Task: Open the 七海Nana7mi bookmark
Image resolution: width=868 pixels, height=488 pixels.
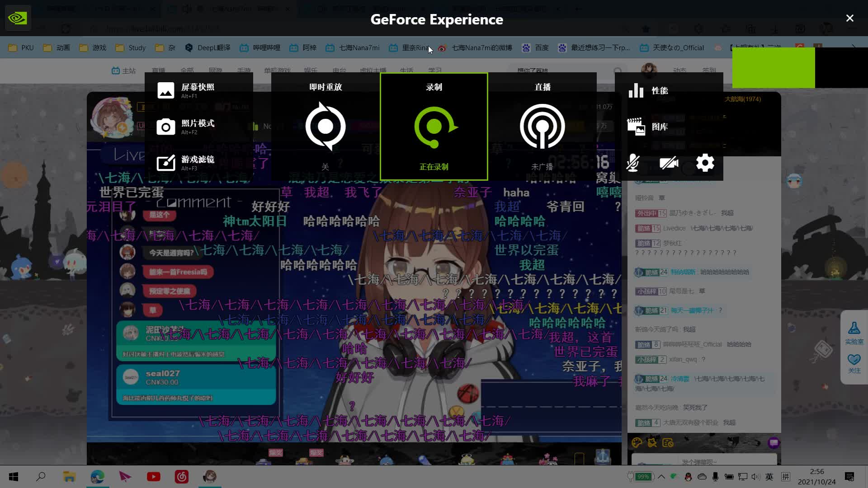Action: (353, 48)
